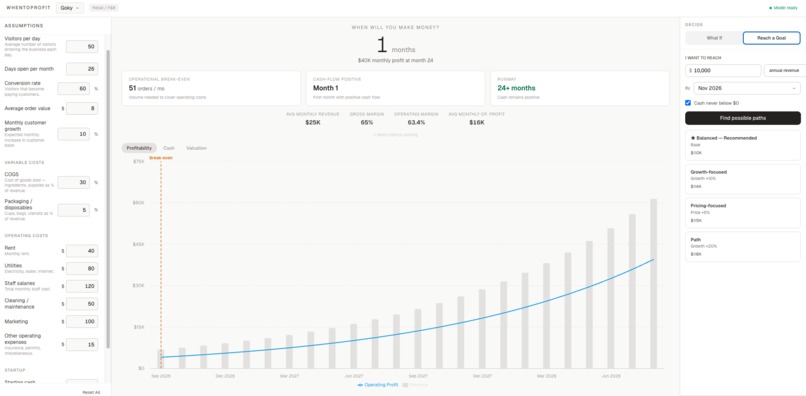
Task: Open the Nov 2026 target date dropdown
Action: pyautogui.click(x=747, y=88)
